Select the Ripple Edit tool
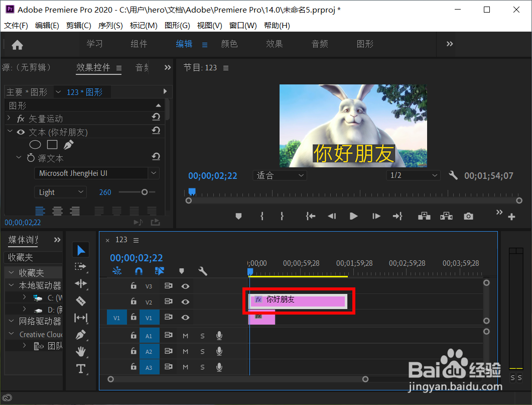 [x=81, y=284]
